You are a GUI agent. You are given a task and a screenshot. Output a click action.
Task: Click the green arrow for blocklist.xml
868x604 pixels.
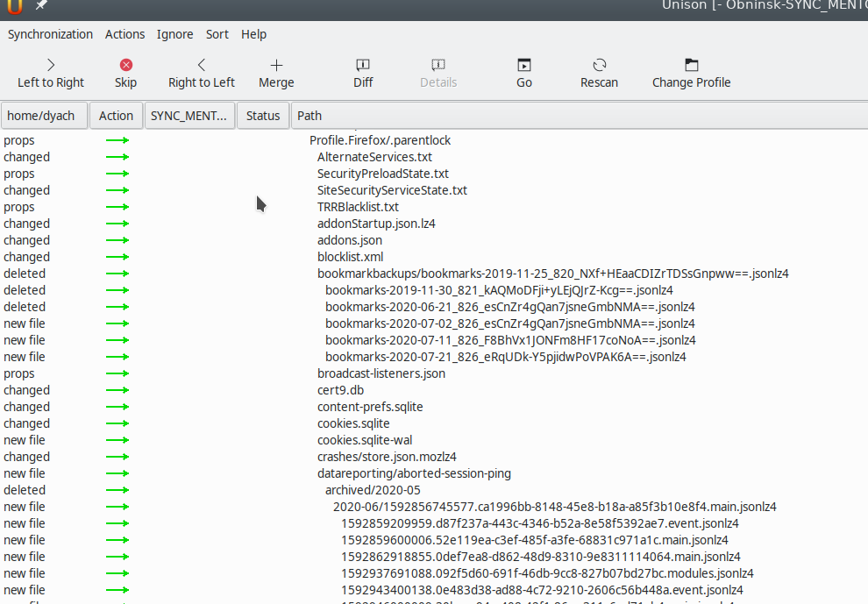(x=117, y=257)
